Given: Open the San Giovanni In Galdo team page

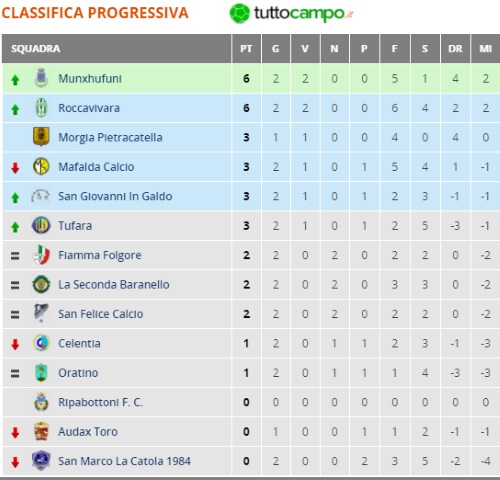Looking at the screenshot, I should [115, 196].
